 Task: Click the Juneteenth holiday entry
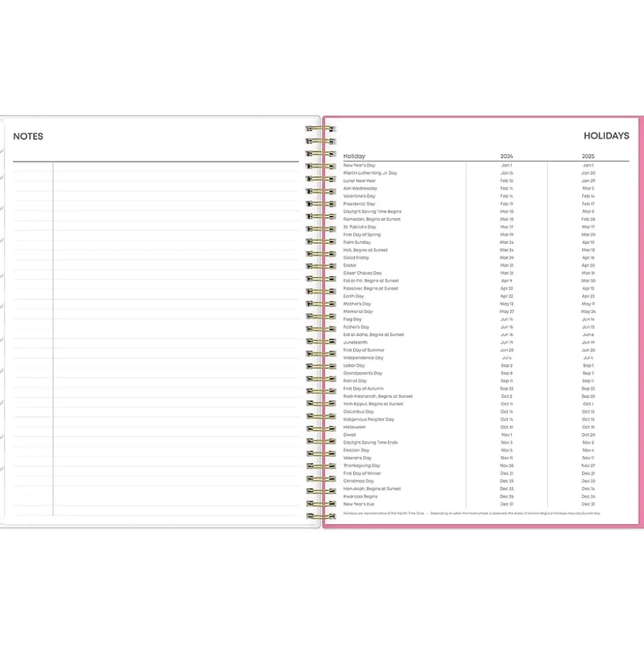click(x=355, y=343)
